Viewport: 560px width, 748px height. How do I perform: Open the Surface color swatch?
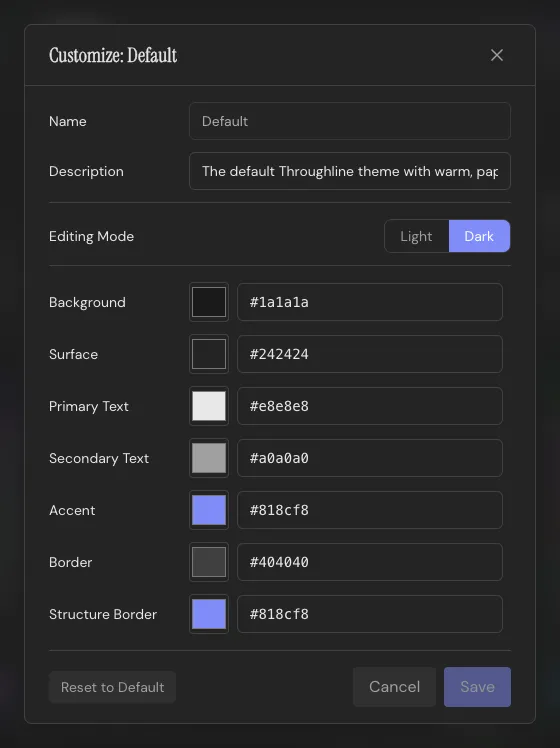point(209,354)
